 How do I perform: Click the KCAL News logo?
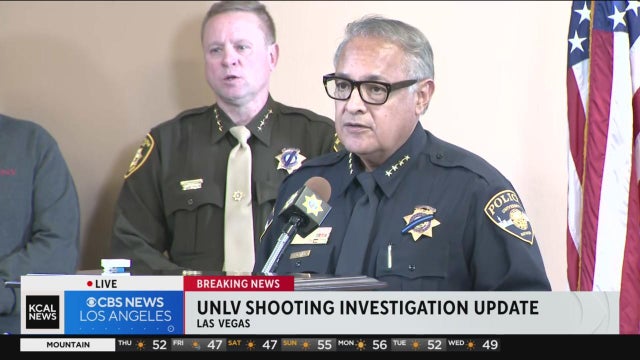pos(42,312)
